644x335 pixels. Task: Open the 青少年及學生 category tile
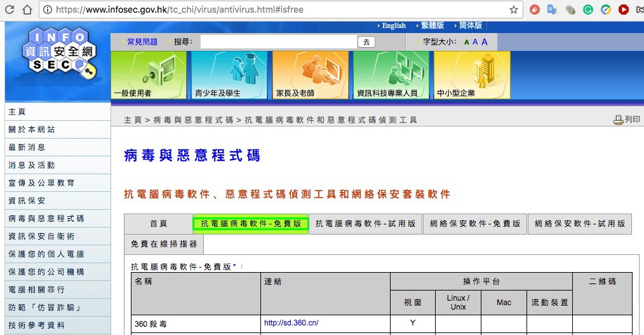click(229, 75)
